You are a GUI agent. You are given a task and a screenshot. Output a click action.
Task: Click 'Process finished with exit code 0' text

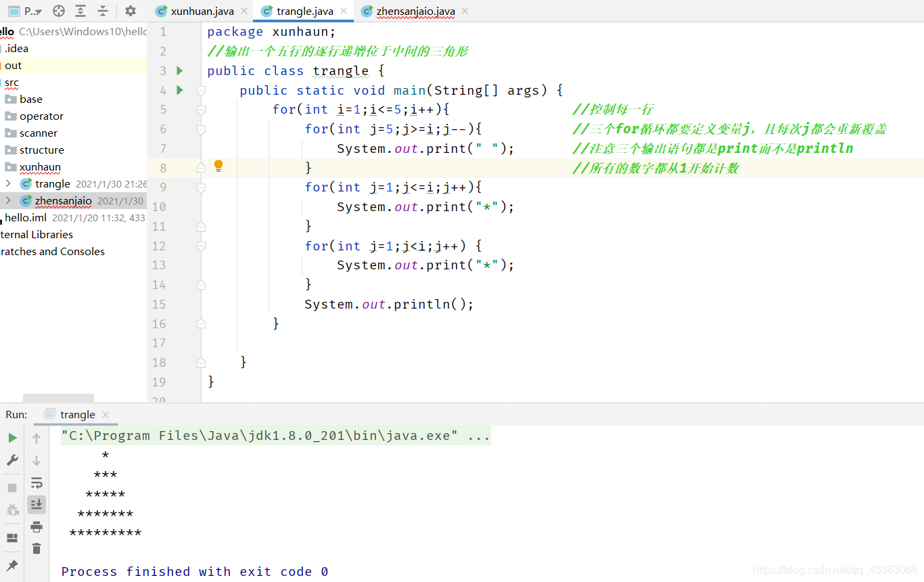coord(195,572)
